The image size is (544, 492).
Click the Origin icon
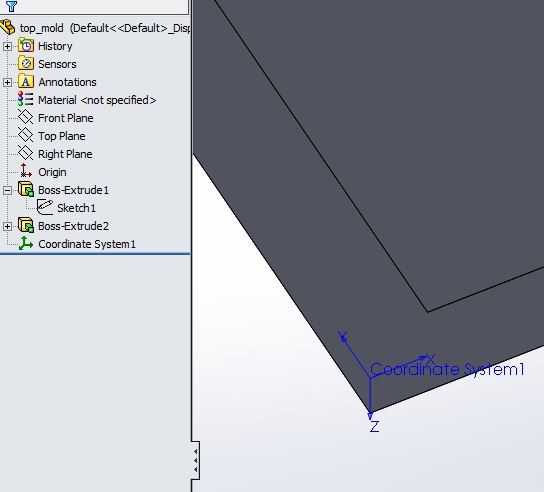(26, 171)
